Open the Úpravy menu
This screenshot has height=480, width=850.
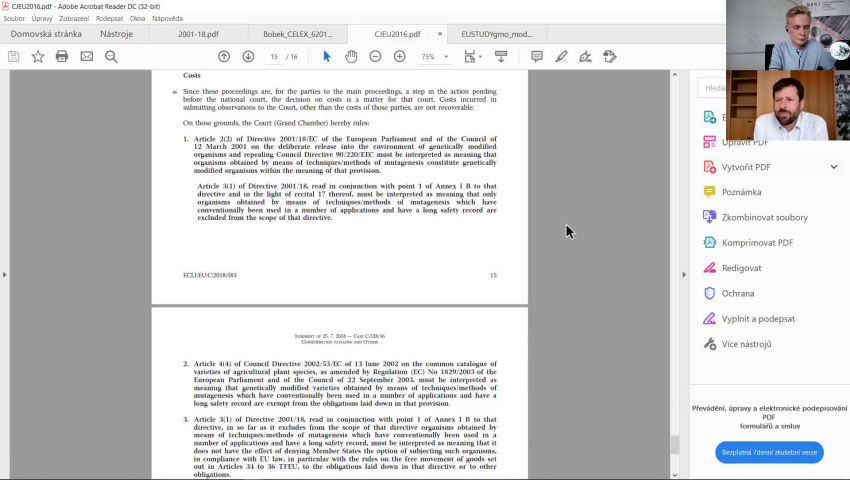(x=42, y=18)
